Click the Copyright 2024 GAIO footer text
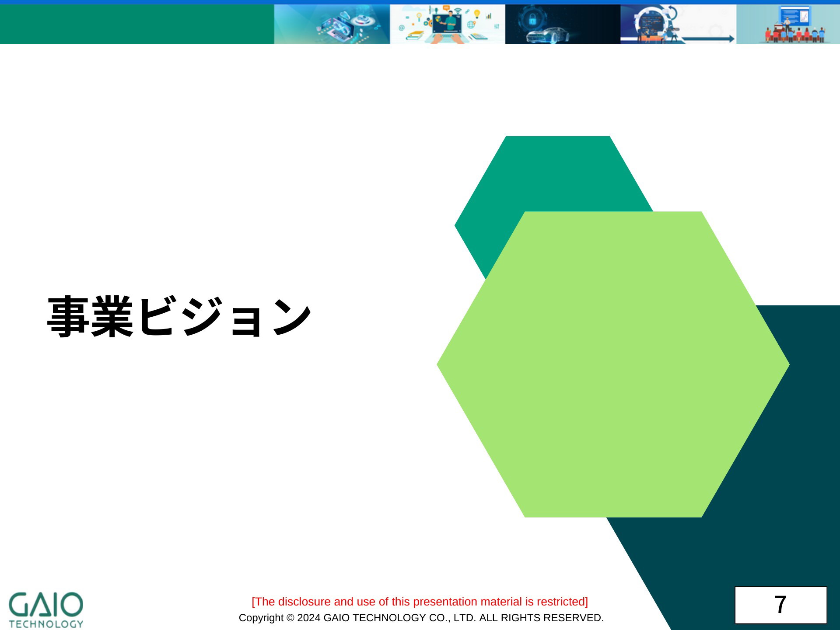This screenshot has width=840, height=630. [421, 618]
